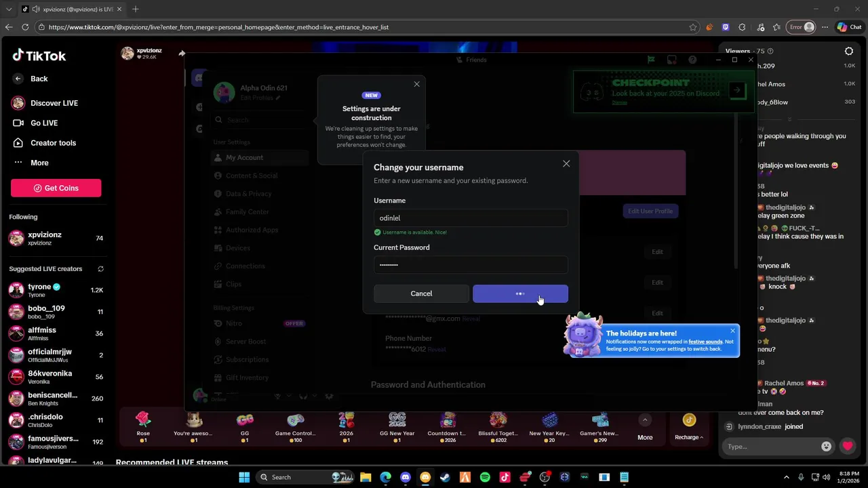Open the emoji picker in chat input
This screenshot has height=488, width=868.
(826, 446)
